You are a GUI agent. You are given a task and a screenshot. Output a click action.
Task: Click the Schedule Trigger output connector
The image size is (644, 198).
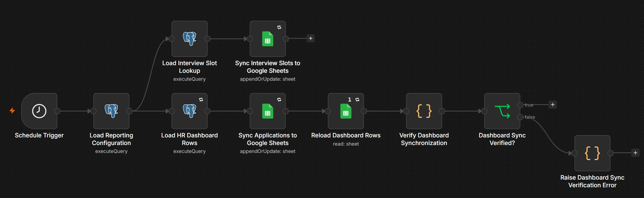click(57, 111)
